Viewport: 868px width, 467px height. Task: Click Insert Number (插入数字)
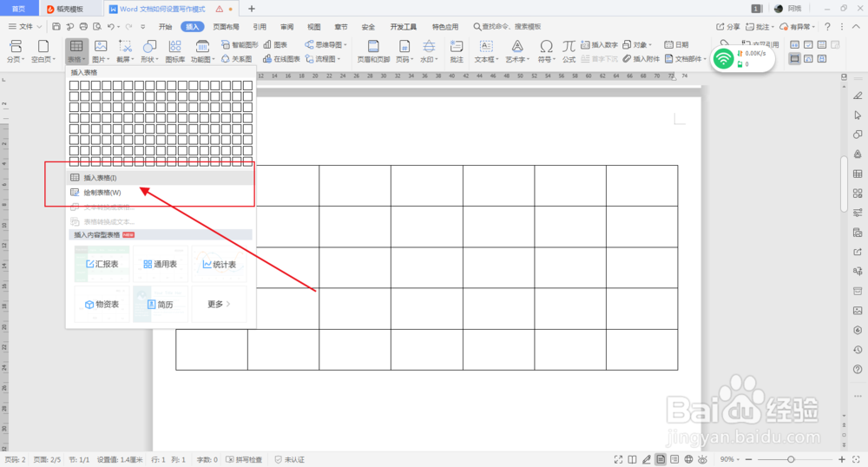click(599, 45)
